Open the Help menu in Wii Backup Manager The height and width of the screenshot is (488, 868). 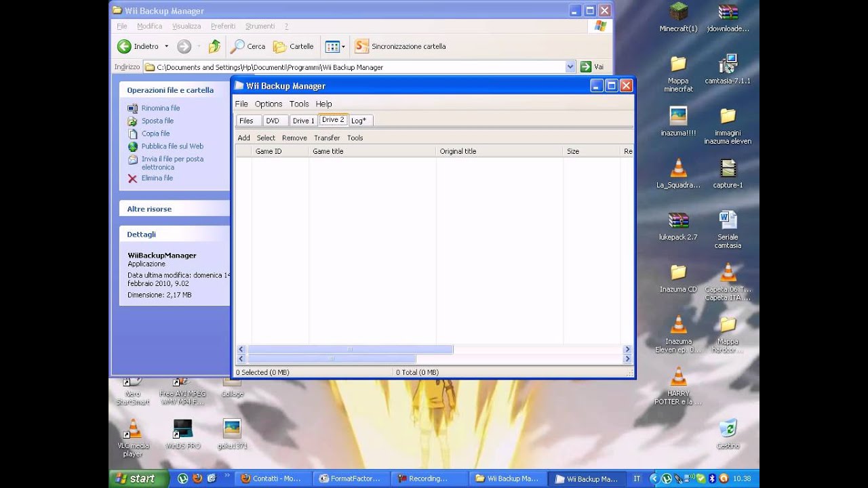click(323, 104)
